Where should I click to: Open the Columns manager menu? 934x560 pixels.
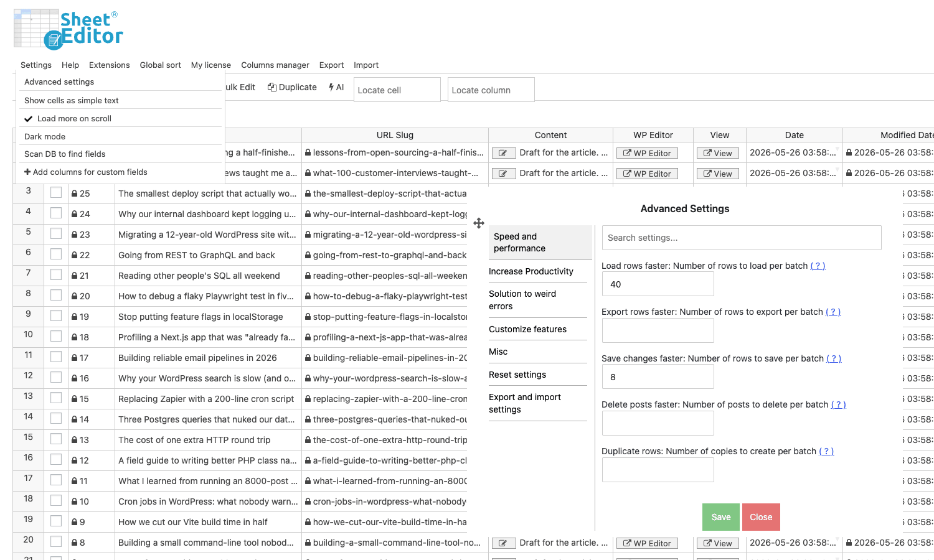tap(275, 65)
